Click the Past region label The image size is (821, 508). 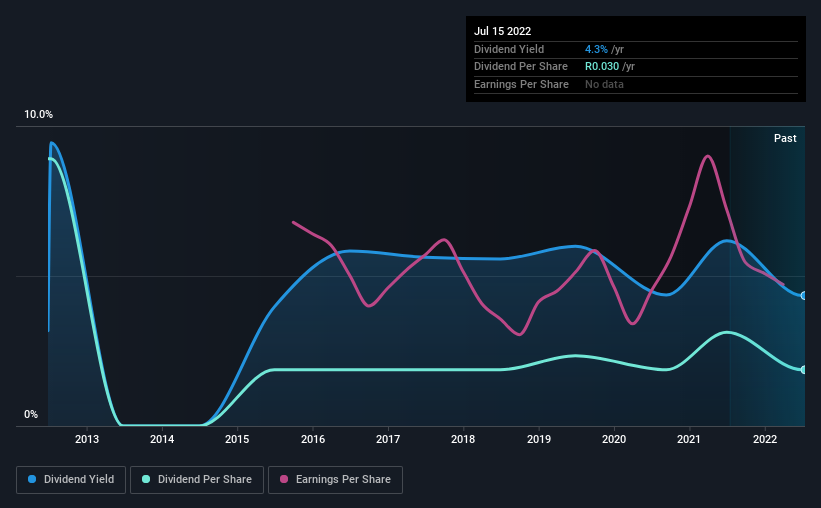785,138
